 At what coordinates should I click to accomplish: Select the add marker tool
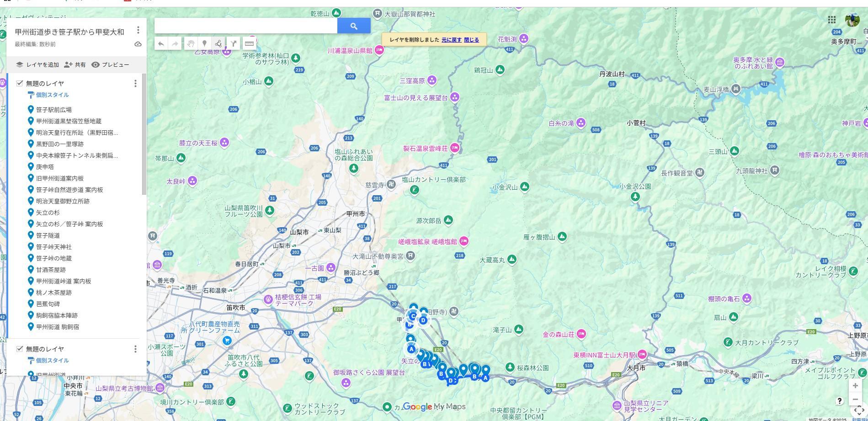click(x=204, y=44)
